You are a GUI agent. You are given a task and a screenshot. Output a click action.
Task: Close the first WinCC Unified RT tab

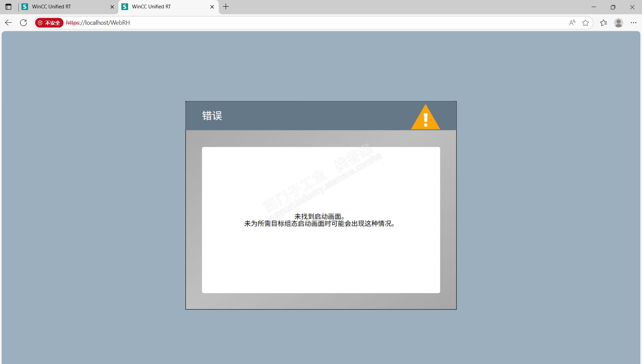point(112,7)
